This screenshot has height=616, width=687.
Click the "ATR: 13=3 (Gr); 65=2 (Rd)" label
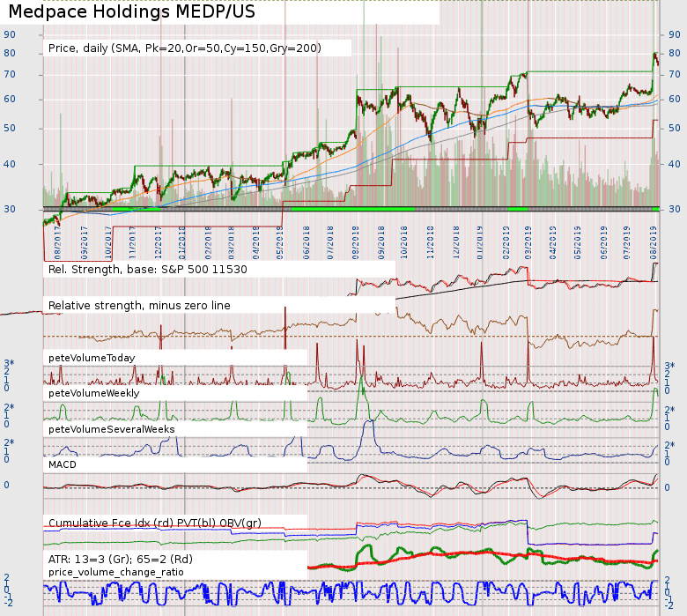(x=121, y=560)
